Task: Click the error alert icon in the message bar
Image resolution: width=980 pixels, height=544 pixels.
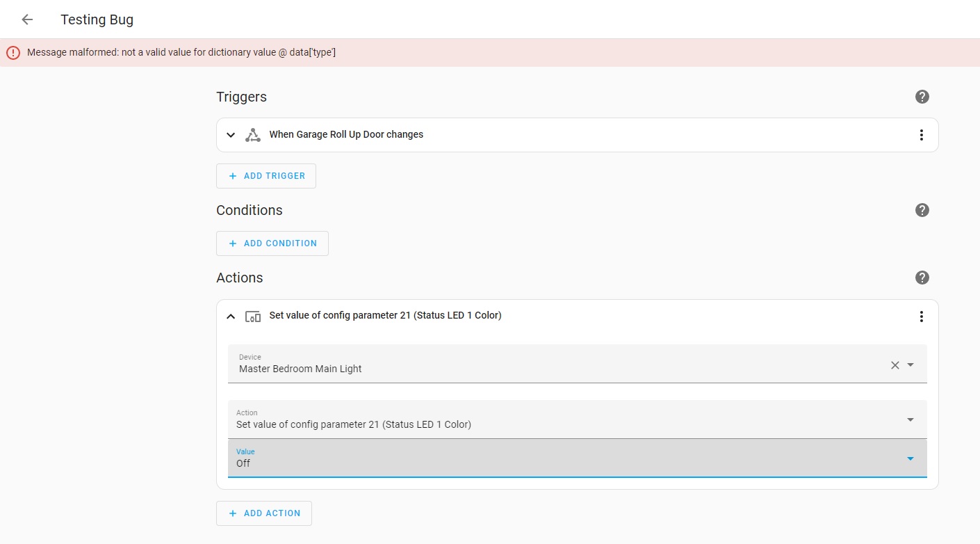Action: (x=13, y=51)
